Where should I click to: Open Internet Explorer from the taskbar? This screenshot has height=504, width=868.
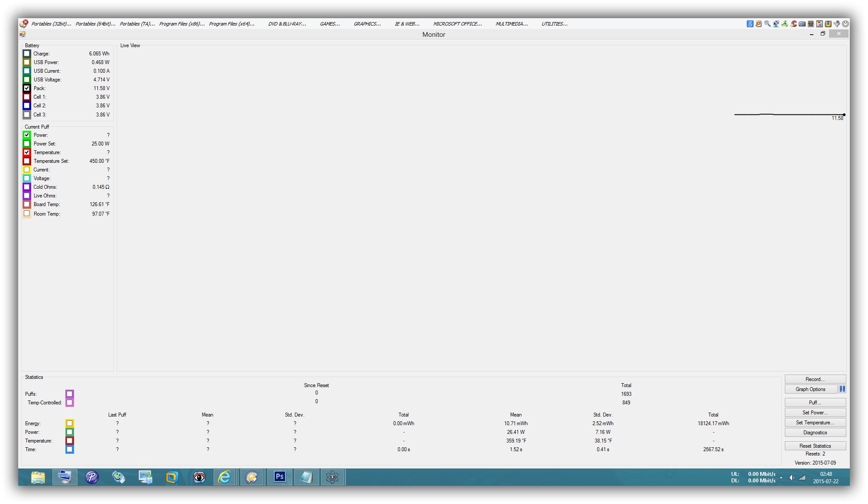(224, 477)
